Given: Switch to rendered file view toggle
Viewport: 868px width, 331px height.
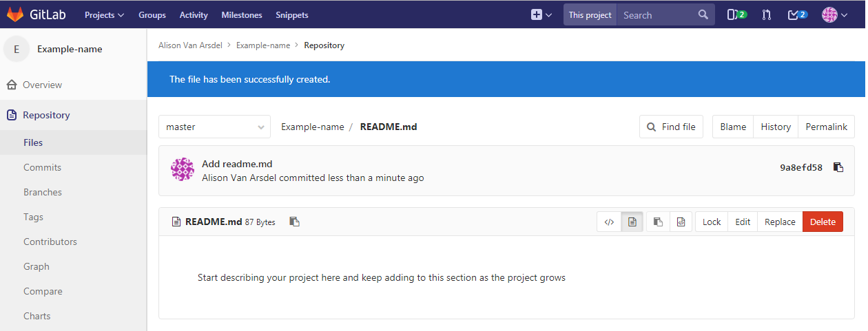Looking at the screenshot, I should click(632, 222).
